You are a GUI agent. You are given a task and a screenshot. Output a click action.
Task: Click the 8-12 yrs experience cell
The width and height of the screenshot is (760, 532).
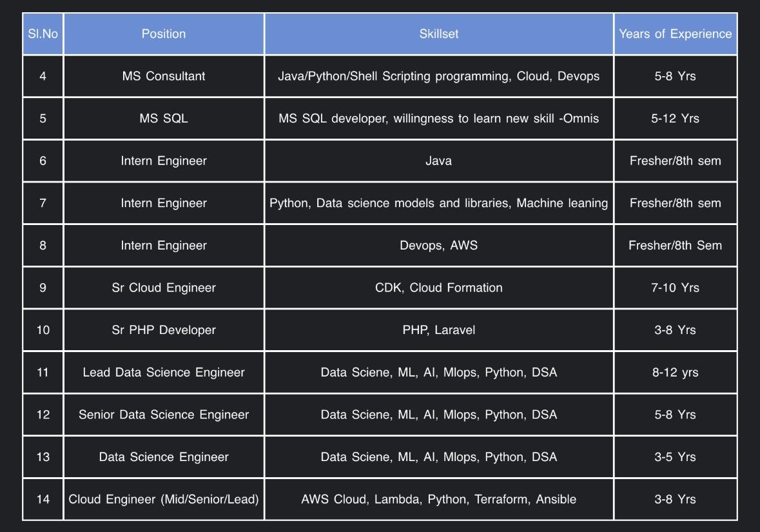pyautogui.click(x=675, y=372)
